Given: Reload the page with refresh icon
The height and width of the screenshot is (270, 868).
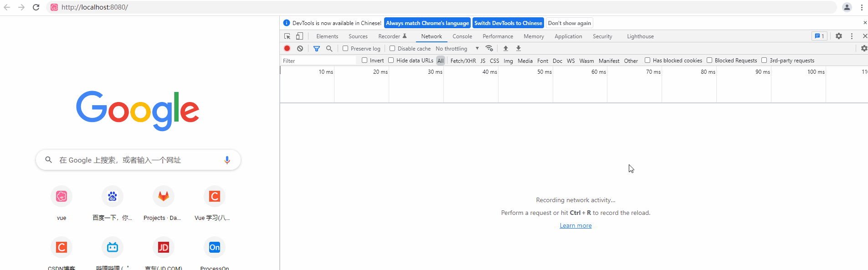Looking at the screenshot, I should [x=36, y=7].
